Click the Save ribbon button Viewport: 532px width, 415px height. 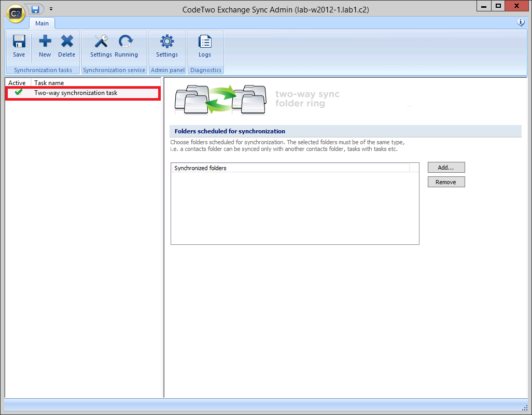coord(19,46)
